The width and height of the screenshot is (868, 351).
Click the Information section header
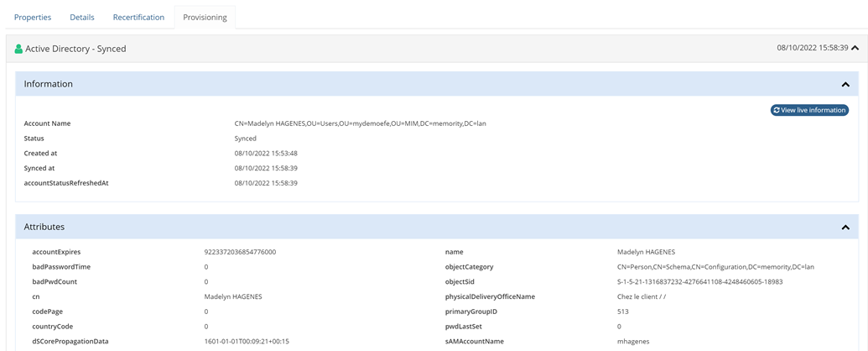(x=437, y=84)
